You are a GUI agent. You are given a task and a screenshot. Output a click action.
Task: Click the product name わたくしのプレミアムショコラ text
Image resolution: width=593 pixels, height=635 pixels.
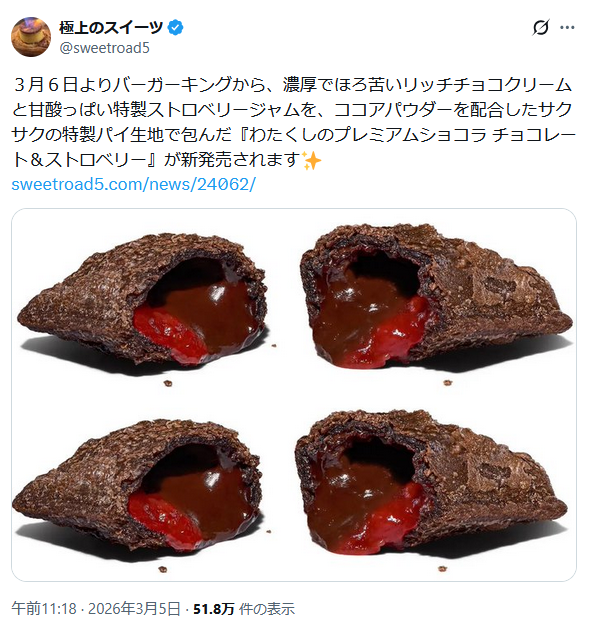pos(367,135)
